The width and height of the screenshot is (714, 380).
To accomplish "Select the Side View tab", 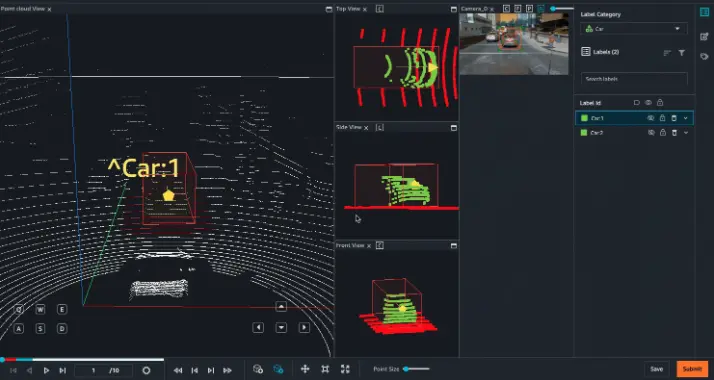I will pyautogui.click(x=349, y=127).
